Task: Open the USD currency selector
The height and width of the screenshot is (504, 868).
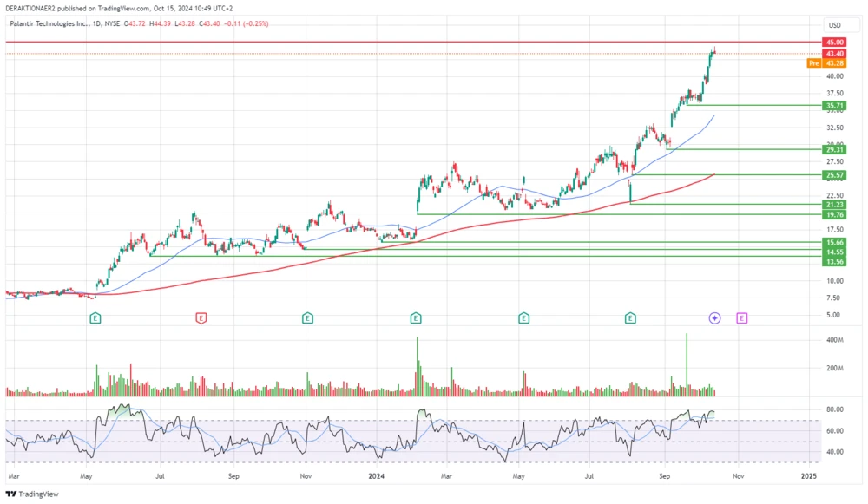Action: coord(835,25)
